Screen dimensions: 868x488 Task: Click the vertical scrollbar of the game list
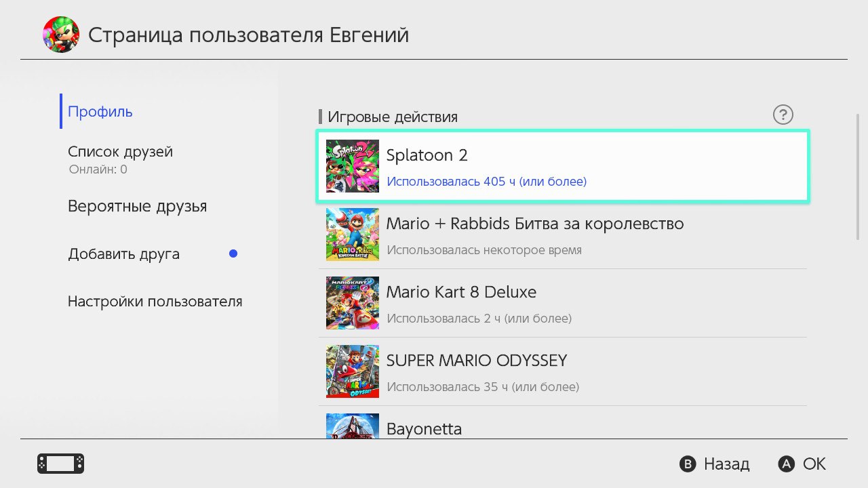pyautogui.click(x=858, y=176)
